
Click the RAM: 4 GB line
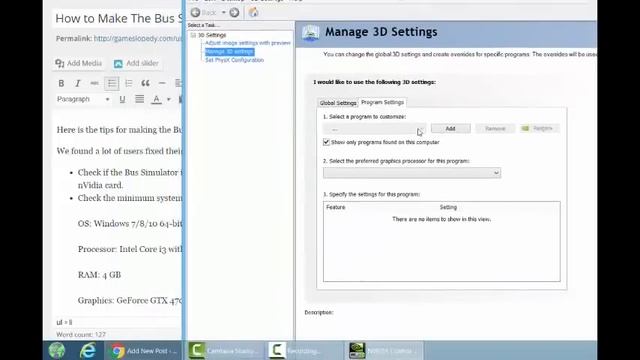click(x=99, y=275)
